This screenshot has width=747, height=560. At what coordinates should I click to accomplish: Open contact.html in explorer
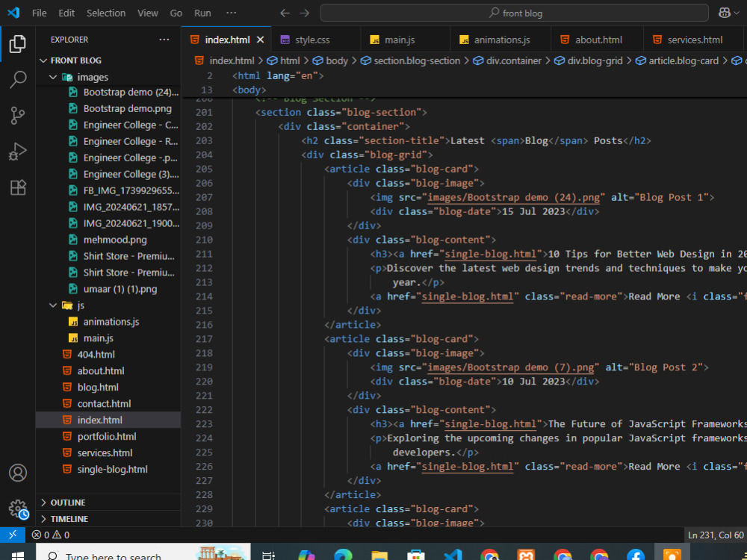(108, 404)
